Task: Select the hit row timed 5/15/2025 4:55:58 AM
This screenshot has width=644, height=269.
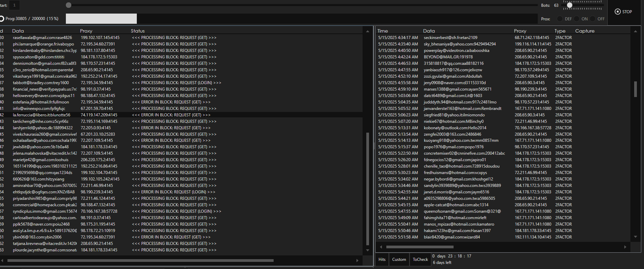Action: click(x=503, y=83)
